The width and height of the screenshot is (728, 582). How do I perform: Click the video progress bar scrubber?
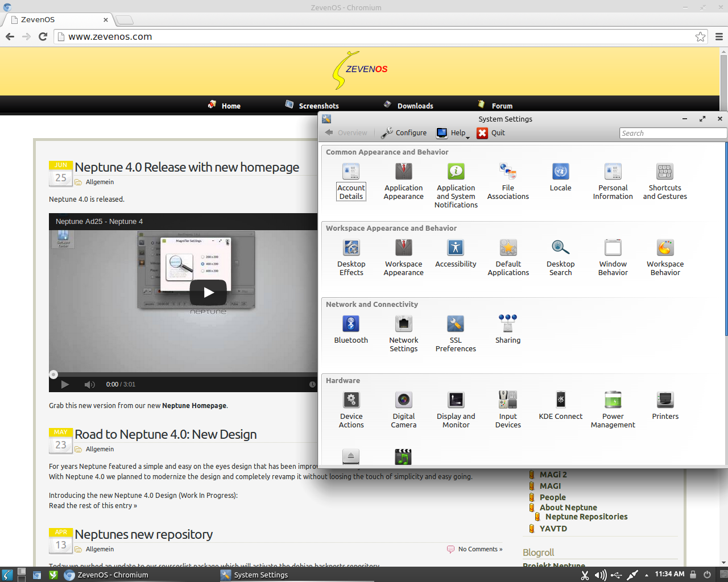(x=53, y=374)
